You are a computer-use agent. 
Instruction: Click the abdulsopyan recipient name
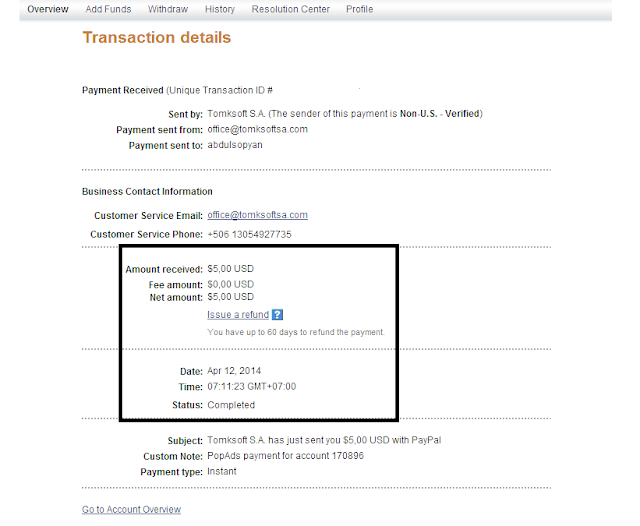click(x=235, y=145)
